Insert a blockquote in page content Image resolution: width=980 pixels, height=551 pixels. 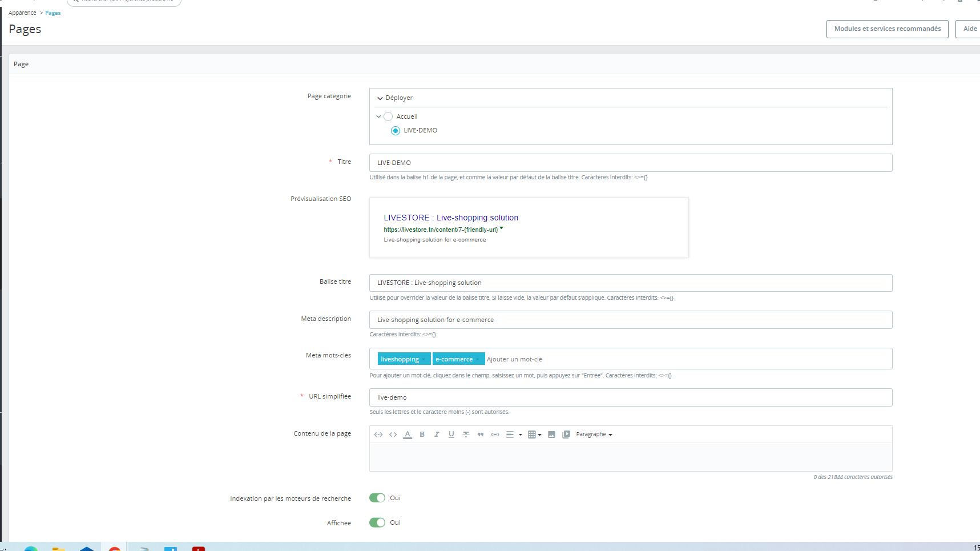pos(481,435)
